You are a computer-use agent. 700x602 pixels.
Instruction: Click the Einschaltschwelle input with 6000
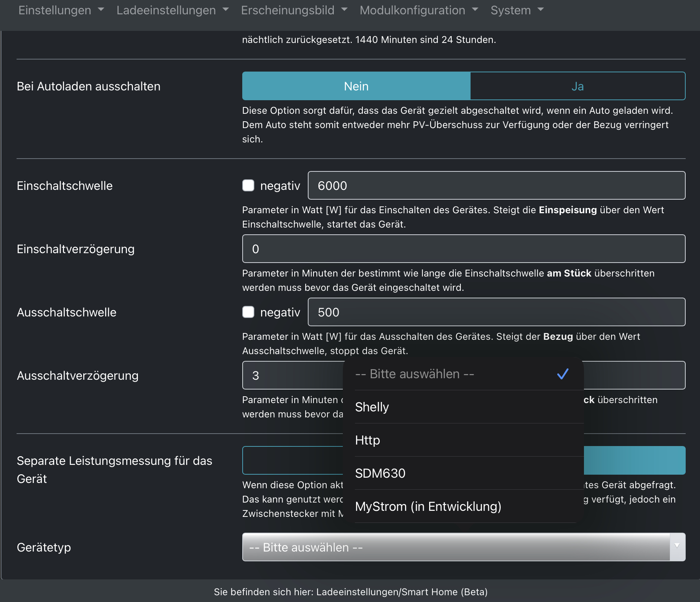(496, 185)
